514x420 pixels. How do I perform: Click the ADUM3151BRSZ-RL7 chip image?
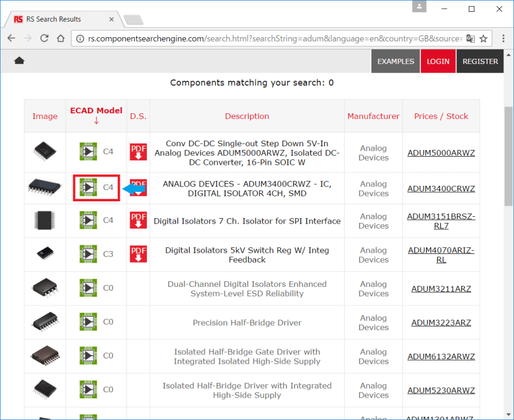click(x=45, y=220)
